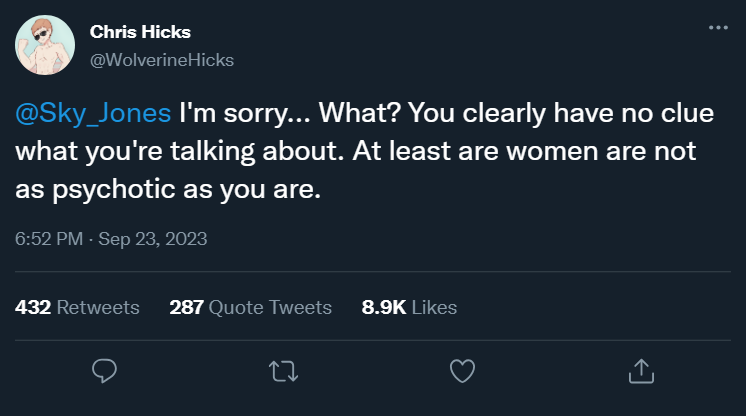Click the 6:52 PM timestamp

click(47, 239)
